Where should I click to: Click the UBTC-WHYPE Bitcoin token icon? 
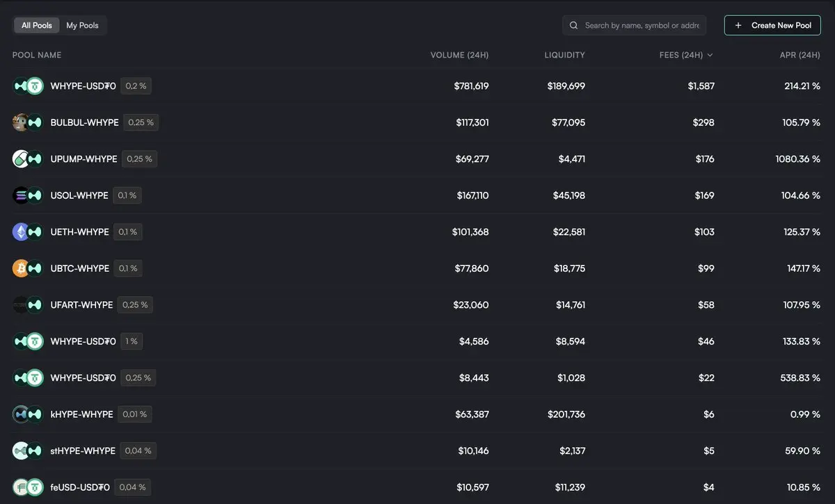pyautogui.click(x=21, y=268)
